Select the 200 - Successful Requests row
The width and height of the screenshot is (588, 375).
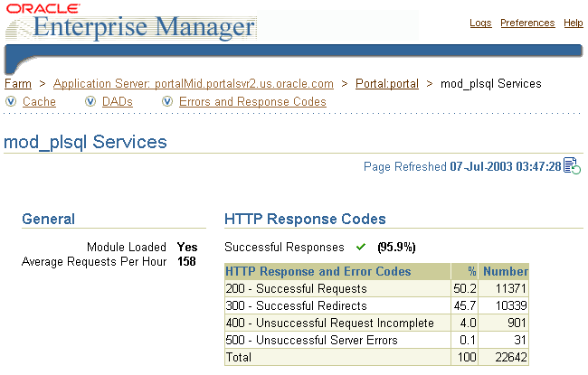pos(376,288)
